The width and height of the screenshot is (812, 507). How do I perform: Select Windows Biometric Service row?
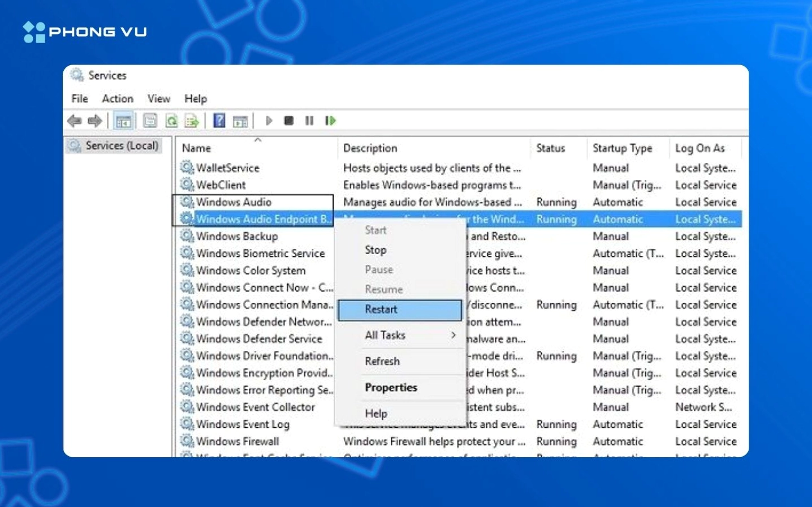460,253
